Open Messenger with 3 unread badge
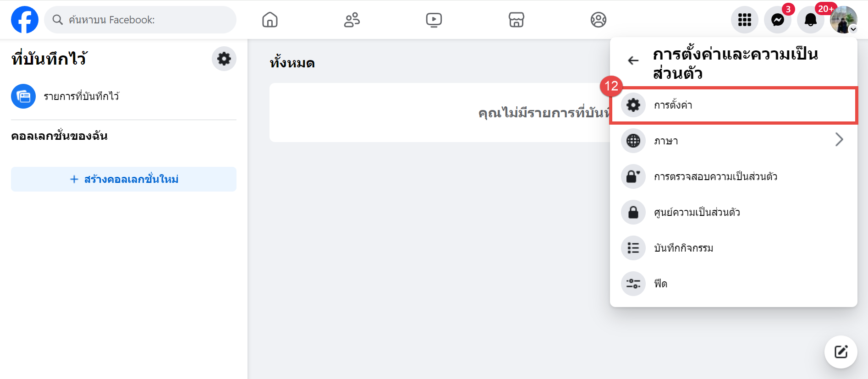This screenshot has height=379, width=868. pos(778,20)
